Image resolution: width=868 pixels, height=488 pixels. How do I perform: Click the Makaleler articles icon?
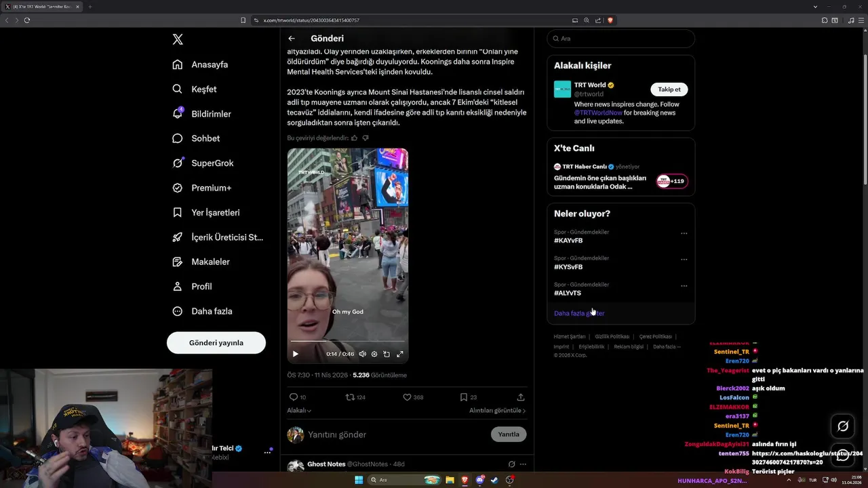tap(178, 262)
